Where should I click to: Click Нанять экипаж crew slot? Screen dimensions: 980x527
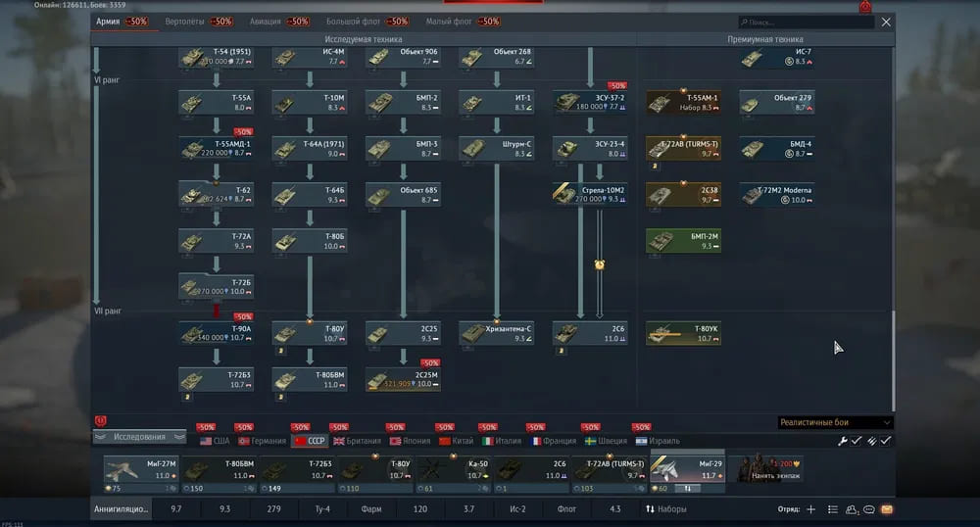tap(767, 469)
